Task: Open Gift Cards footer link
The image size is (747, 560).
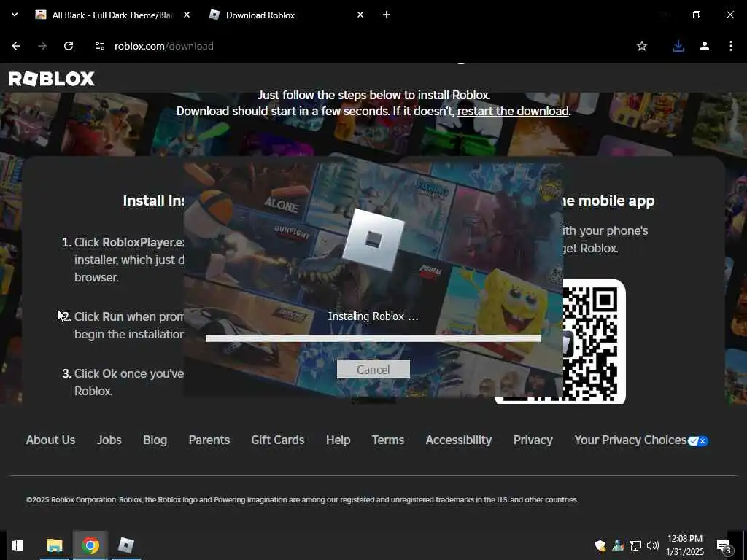Action: coord(278,440)
